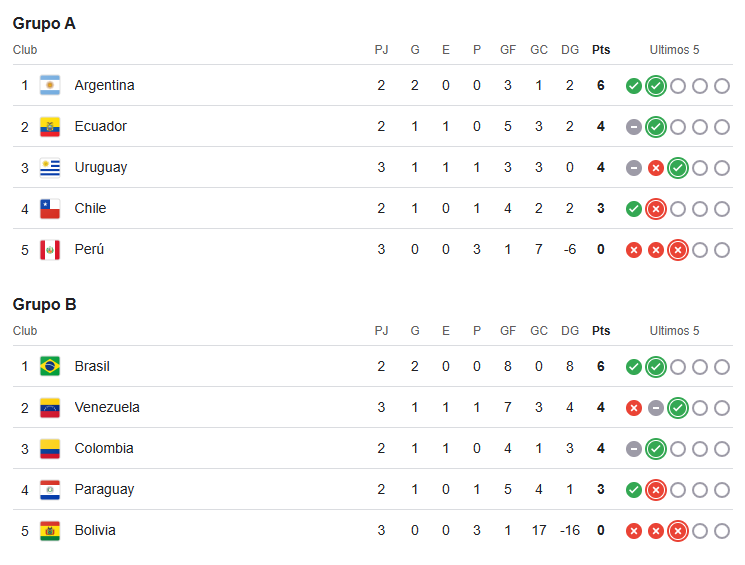Click the Bolivia flag icon

(50, 531)
